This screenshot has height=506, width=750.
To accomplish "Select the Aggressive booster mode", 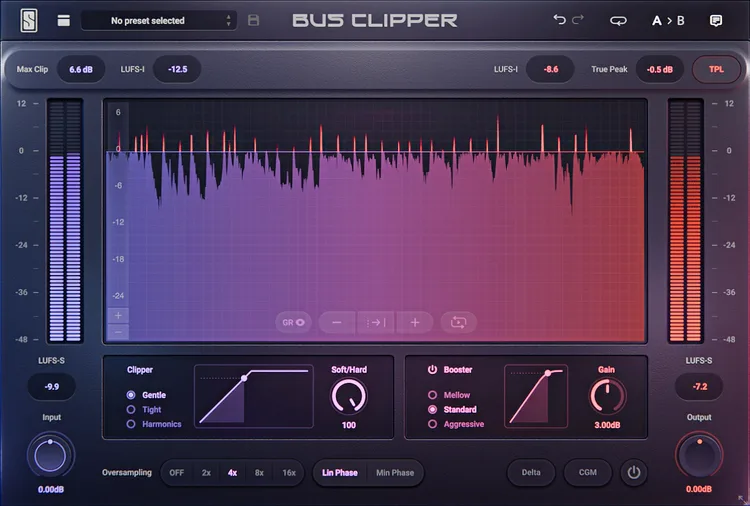I will click(456, 424).
